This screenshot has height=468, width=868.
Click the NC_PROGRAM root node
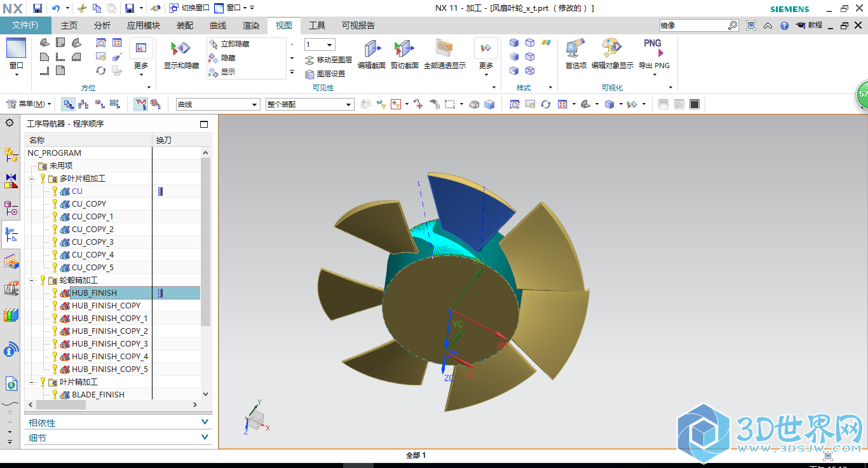pos(54,153)
